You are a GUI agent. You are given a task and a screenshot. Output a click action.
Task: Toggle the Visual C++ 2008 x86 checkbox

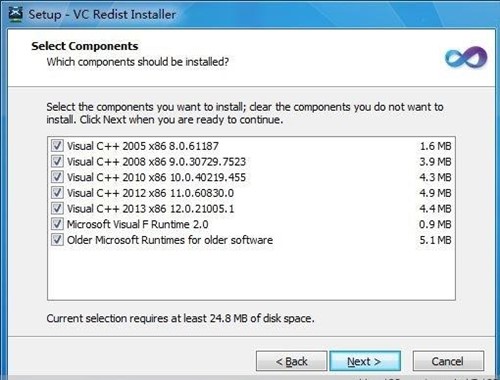point(57,161)
